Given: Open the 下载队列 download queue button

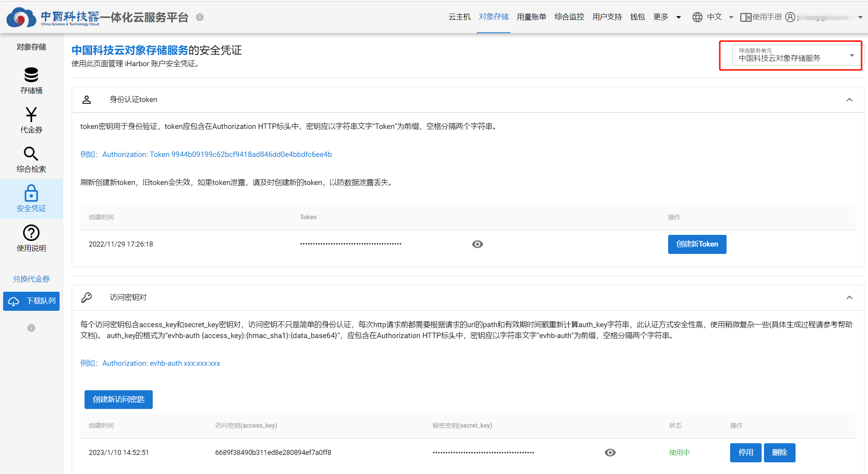Looking at the screenshot, I should (31, 301).
